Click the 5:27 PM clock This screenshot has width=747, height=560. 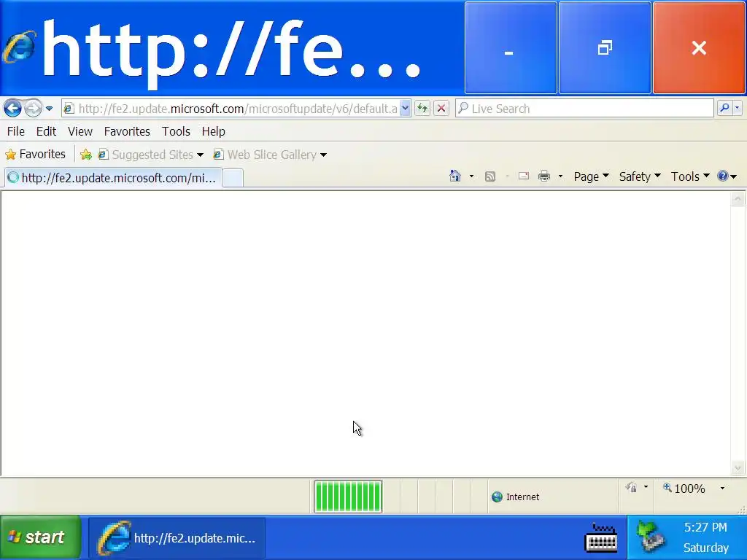click(x=705, y=528)
